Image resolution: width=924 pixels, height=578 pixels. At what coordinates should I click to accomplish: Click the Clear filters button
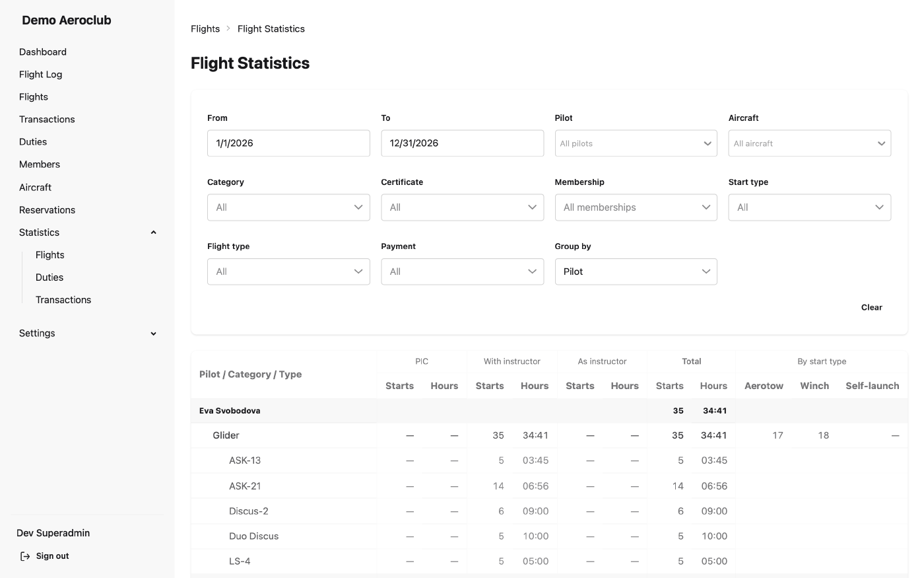872,307
